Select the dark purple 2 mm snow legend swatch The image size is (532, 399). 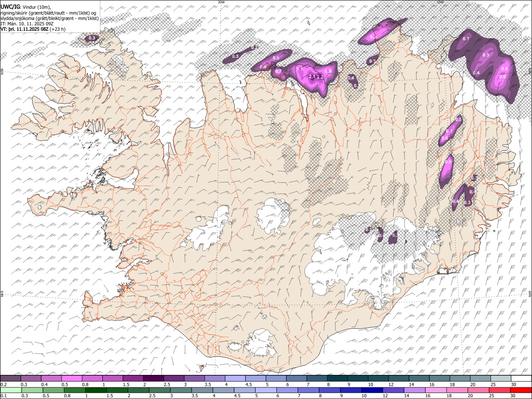[x=153, y=378]
